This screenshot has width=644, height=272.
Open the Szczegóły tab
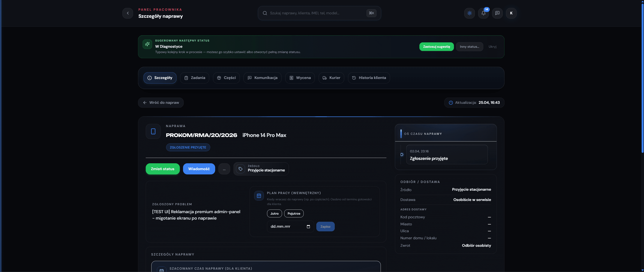click(x=160, y=78)
